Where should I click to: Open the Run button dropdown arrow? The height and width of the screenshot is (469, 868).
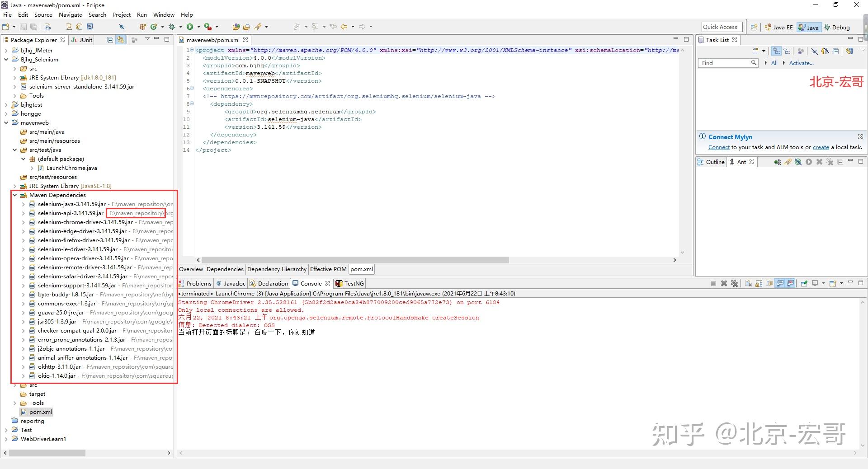click(198, 27)
